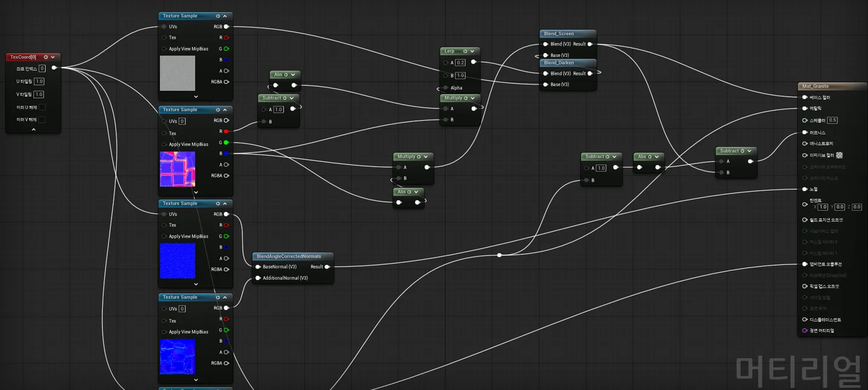Click the preview icon on the Lerp node header
868x390 pixels.
pyautogui.click(x=464, y=51)
